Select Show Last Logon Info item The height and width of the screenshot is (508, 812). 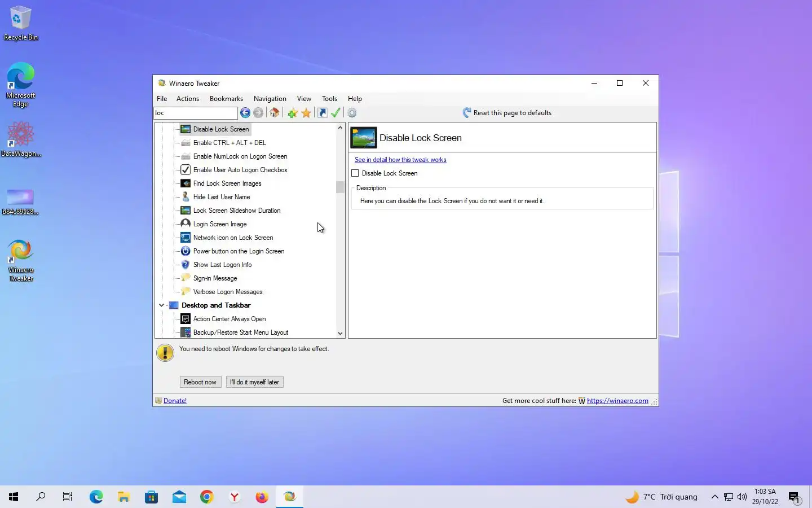click(x=217, y=265)
